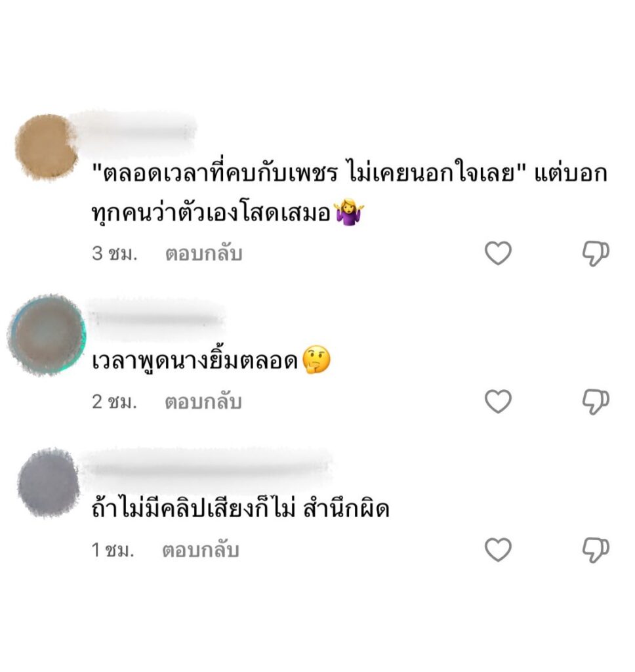Open the teal-ringed blurred profile avatar
Image resolution: width=635 pixels, height=672 pixels.
[x=47, y=335]
